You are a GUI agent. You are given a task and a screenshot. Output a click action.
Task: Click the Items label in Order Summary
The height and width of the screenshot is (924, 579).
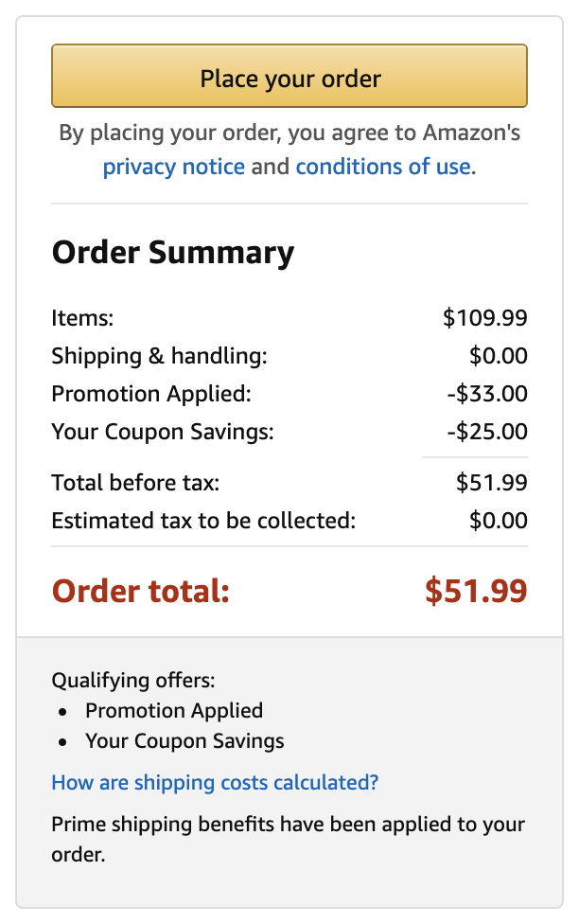point(82,318)
